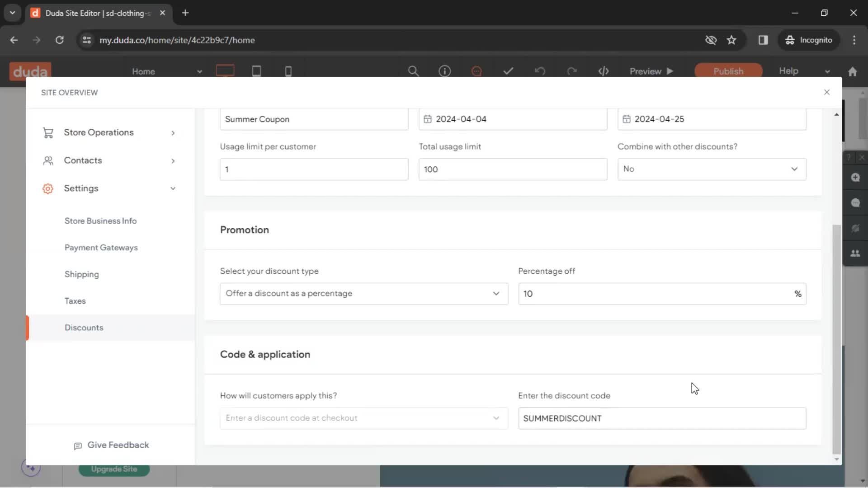Click right sidebar zoom-plus icon
Viewport: 868px width, 488px height.
click(x=855, y=178)
